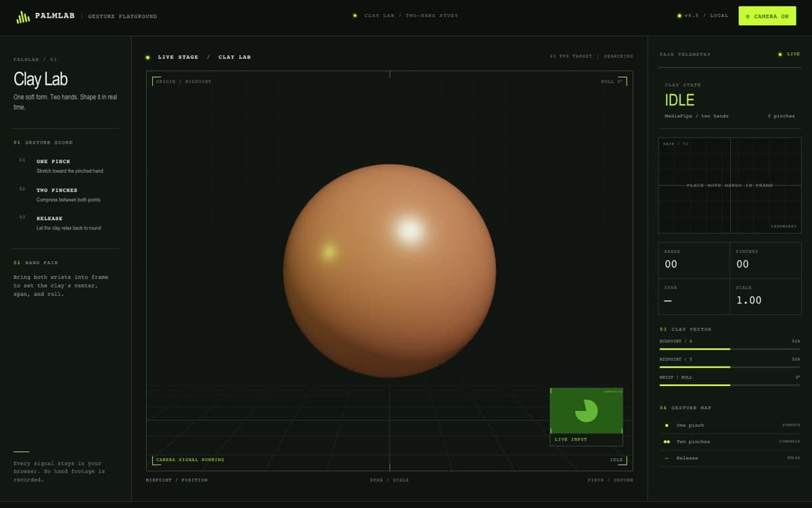
Task: Click the Relax label in Gesture Map
Action: 793,458
